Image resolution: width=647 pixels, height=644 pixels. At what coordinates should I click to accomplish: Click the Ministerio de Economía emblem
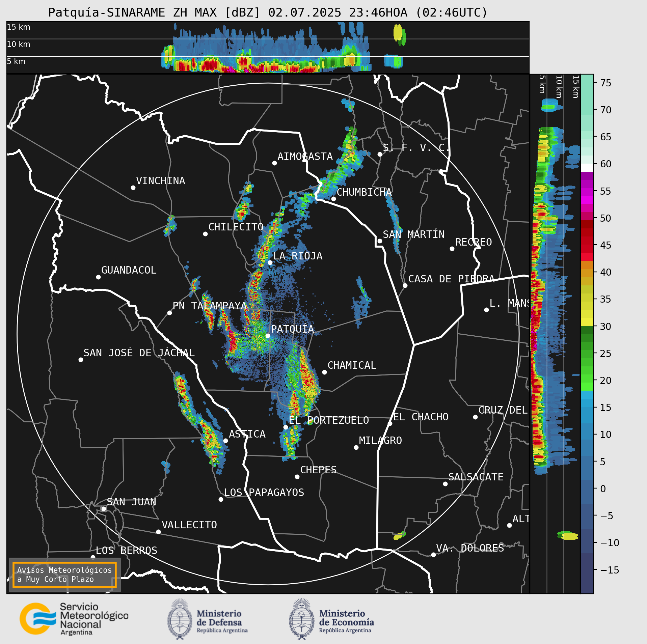coord(302,619)
